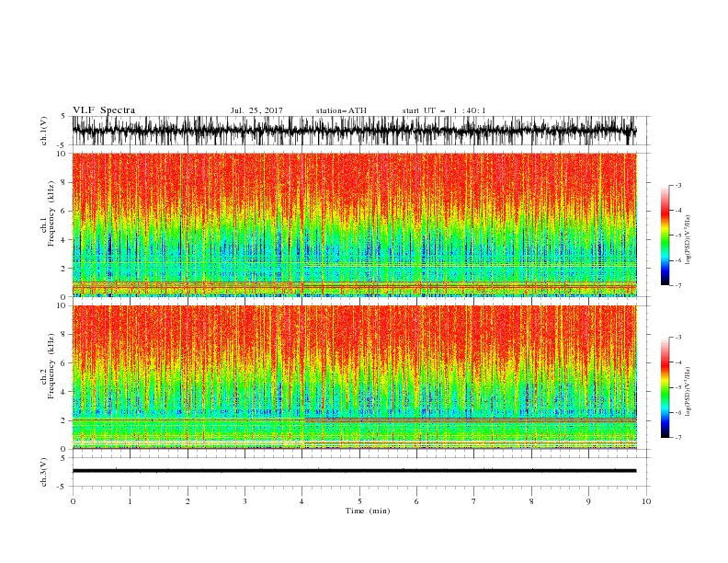Click the 'start UT = 1:40:1' text
This screenshot has width=728, height=563.
pyautogui.click(x=444, y=110)
